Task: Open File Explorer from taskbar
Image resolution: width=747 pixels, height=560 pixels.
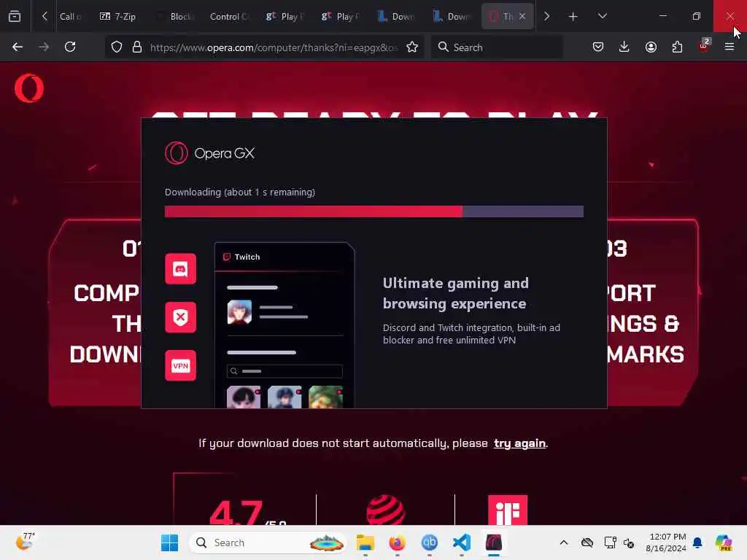Action: [365, 542]
